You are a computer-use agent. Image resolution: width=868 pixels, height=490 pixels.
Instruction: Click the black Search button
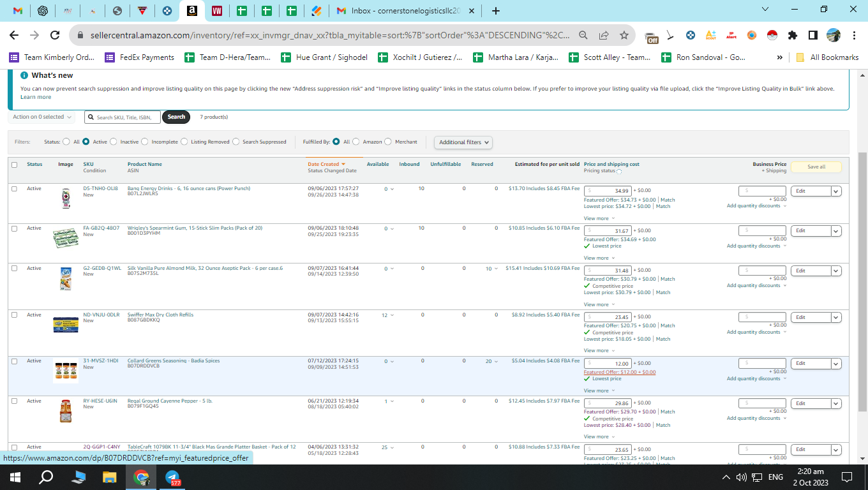click(x=176, y=117)
